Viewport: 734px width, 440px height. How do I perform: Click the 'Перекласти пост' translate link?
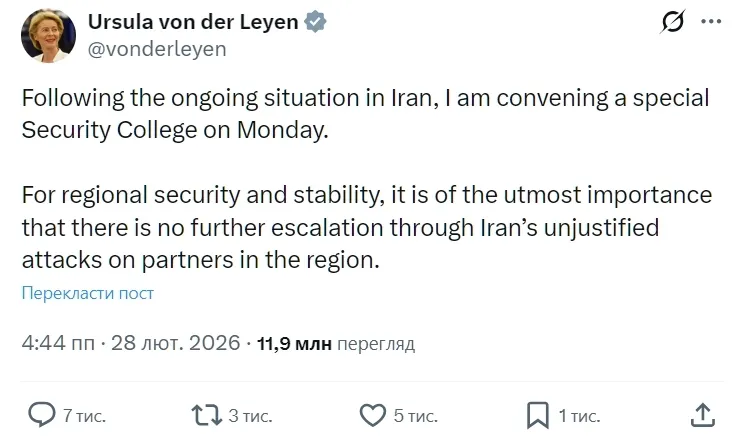point(88,293)
